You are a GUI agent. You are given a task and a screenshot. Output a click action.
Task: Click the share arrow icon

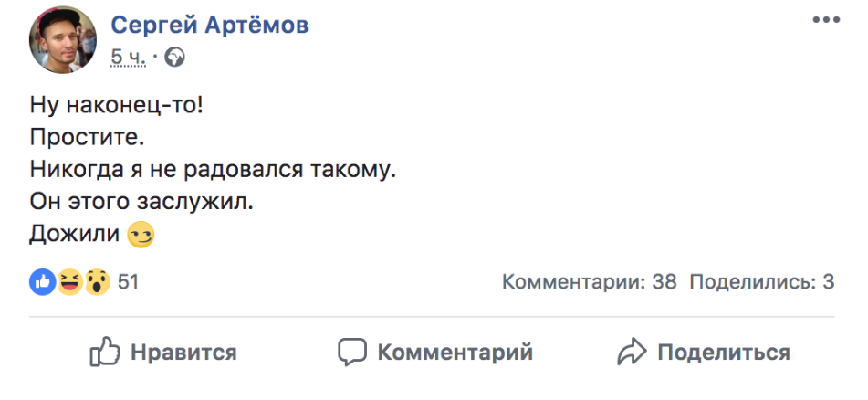632,353
